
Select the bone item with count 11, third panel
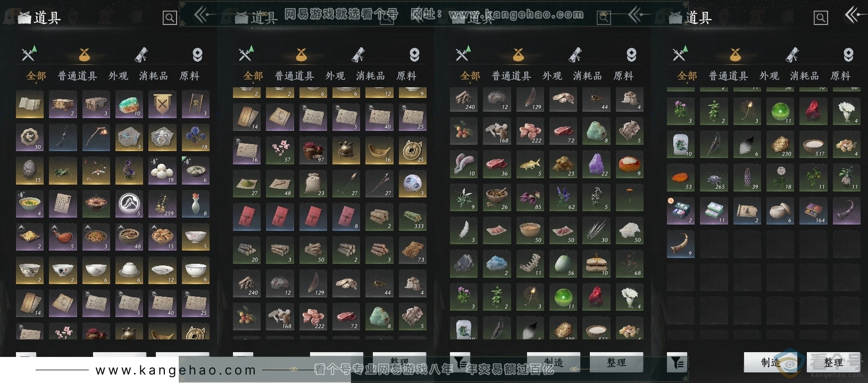[530, 264]
